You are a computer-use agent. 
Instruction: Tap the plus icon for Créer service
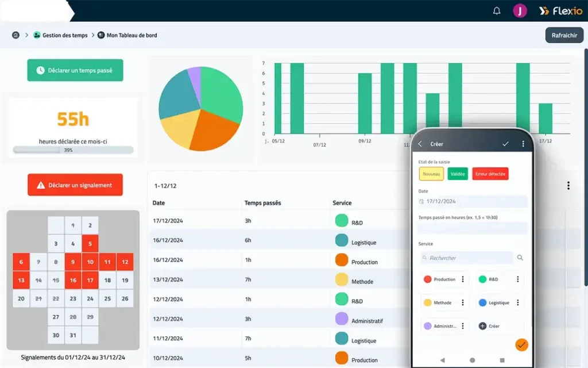482,326
